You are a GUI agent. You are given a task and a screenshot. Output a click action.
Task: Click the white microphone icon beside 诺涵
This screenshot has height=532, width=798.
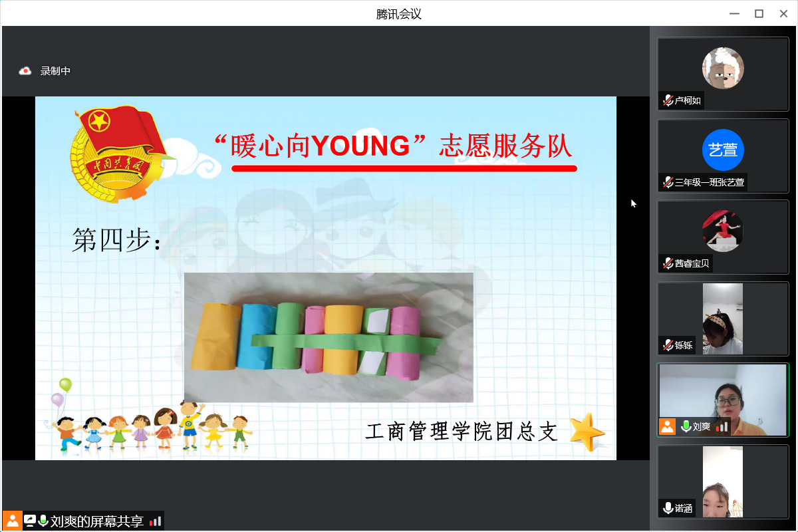click(668, 508)
